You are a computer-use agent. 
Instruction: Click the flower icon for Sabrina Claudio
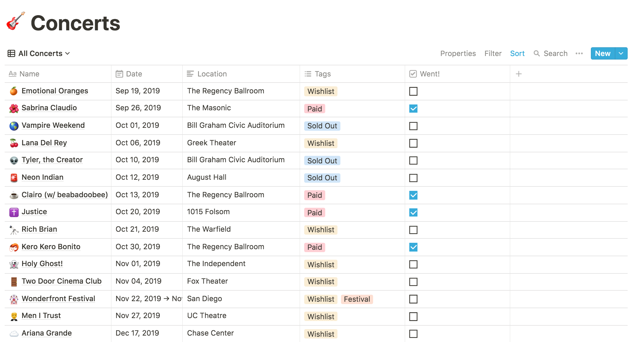[14, 108]
